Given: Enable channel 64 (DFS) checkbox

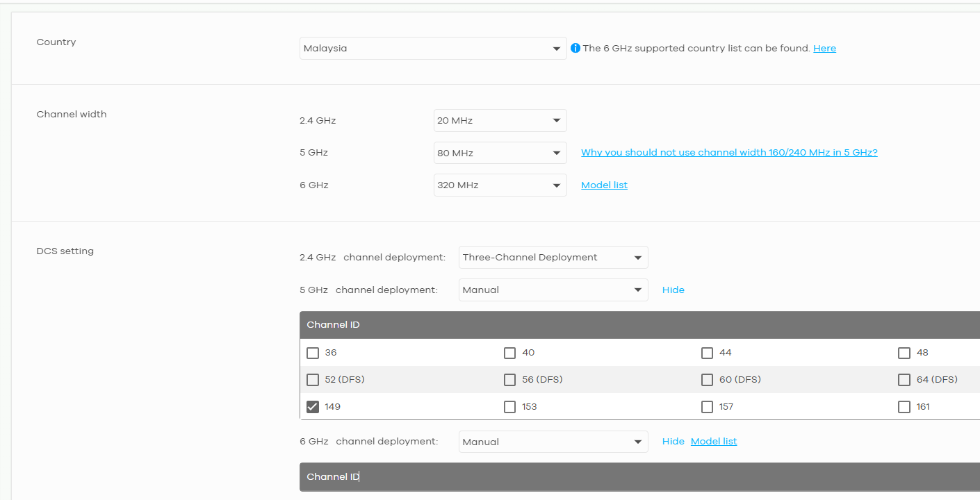Looking at the screenshot, I should point(904,380).
